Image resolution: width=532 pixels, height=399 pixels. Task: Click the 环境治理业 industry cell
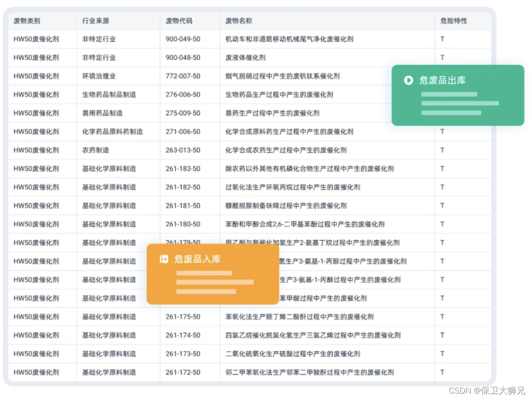click(99, 76)
